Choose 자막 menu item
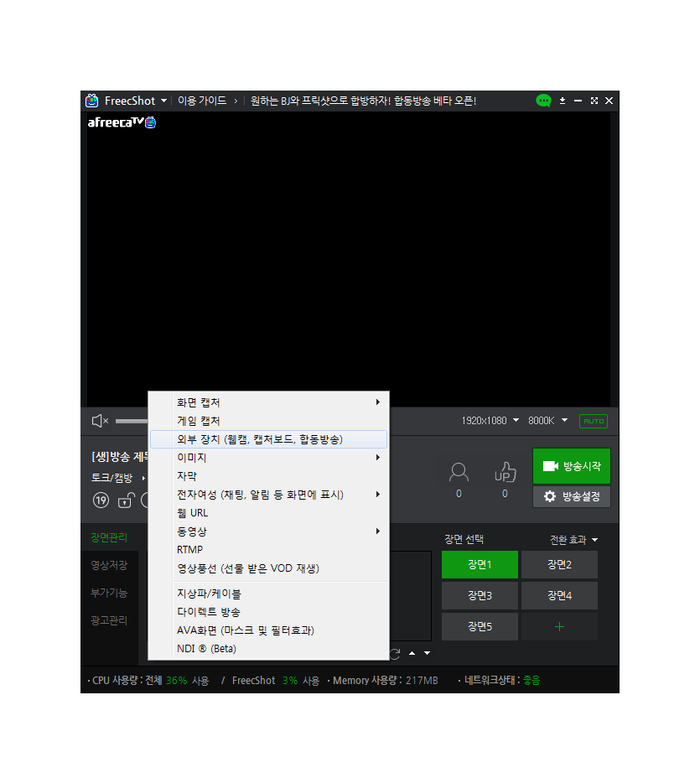Image resolution: width=700 pixels, height=783 pixels. coord(268,476)
